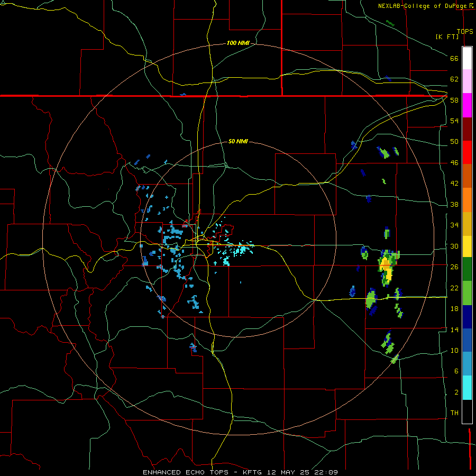Click the bright red legend color band
The width and height of the screenshot is (476, 476).
(467, 152)
